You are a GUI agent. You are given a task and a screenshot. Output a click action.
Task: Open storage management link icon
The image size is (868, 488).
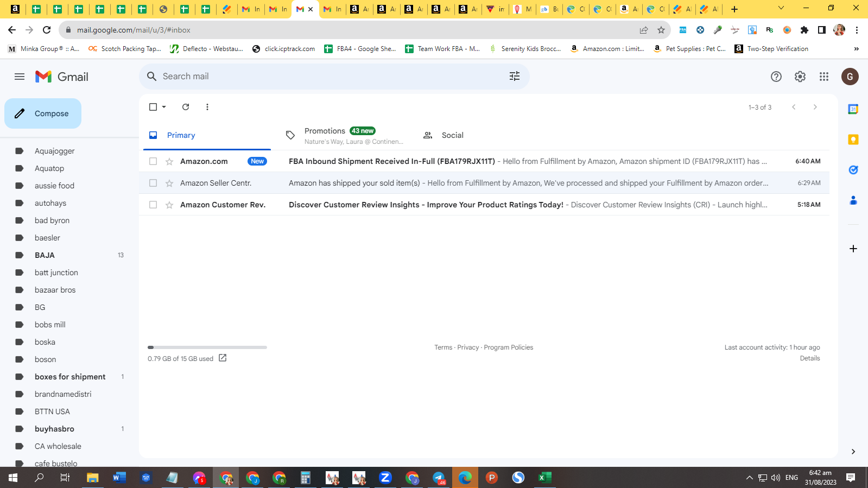tap(223, 358)
